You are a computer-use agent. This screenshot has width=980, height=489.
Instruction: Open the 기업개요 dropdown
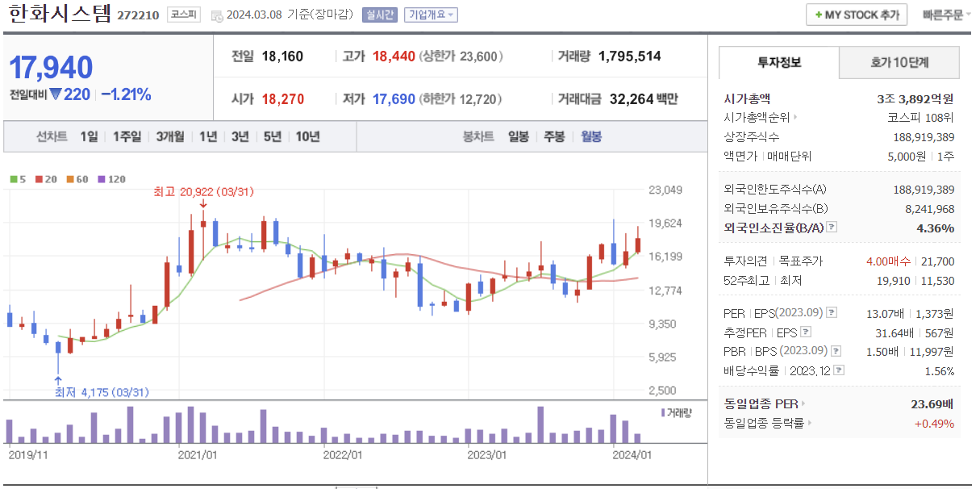(x=431, y=15)
